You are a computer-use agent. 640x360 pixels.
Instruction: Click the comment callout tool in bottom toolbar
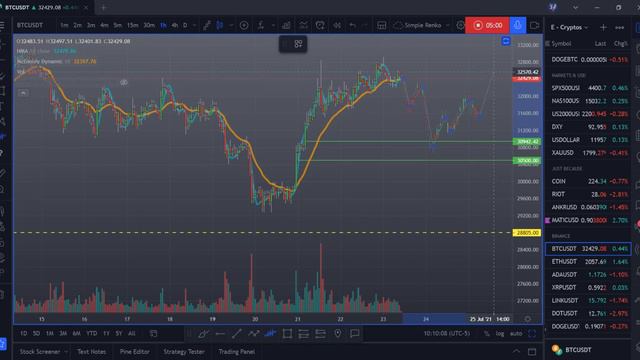coord(355,334)
